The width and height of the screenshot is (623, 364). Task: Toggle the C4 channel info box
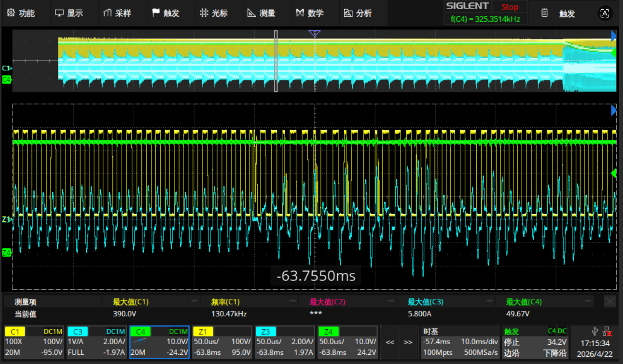tap(159, 342)
